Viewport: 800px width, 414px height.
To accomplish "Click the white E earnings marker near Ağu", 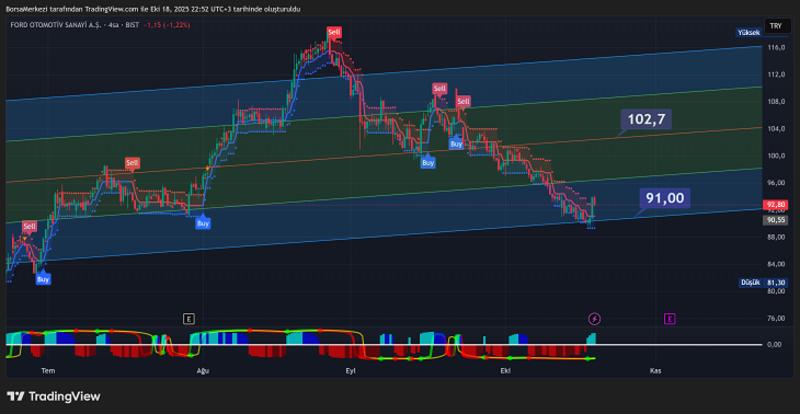I will [x=188, y=318].
